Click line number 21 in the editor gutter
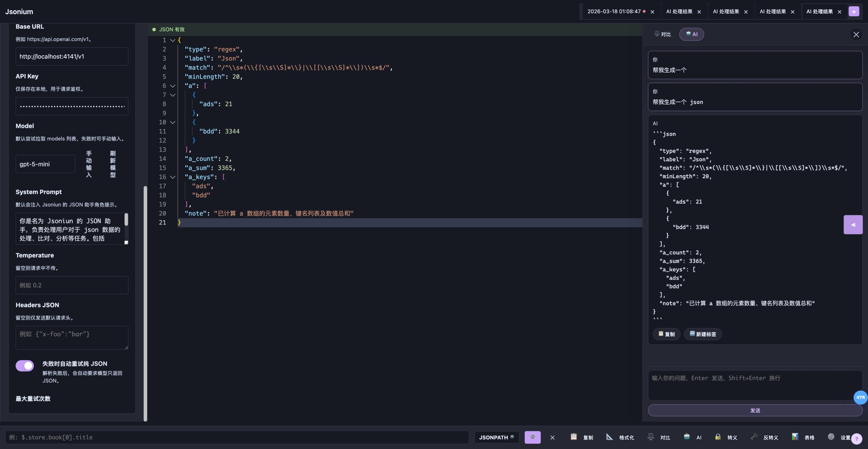This screenshot has width=868, height=449. [x=162, y=223]
